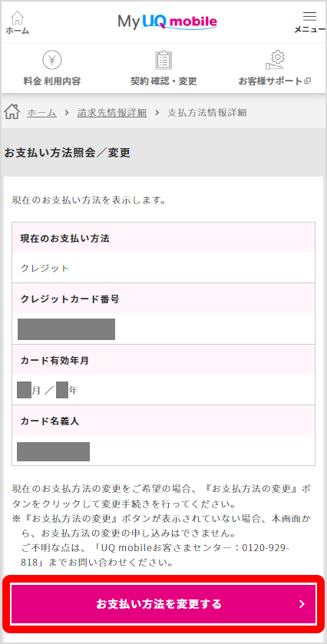Open the お客様サポート tab label
The height and width of the screenshot is (644, 327).
(271, 81)
